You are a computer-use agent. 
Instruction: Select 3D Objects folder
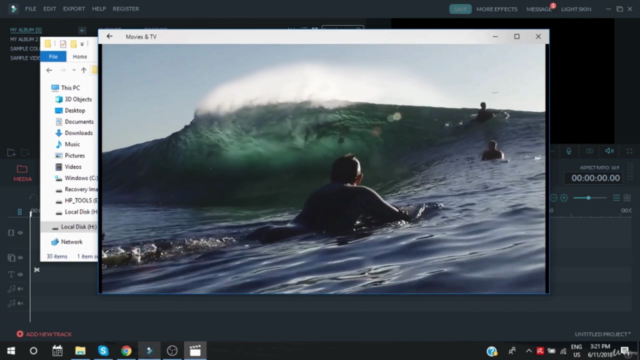(78, 99)
